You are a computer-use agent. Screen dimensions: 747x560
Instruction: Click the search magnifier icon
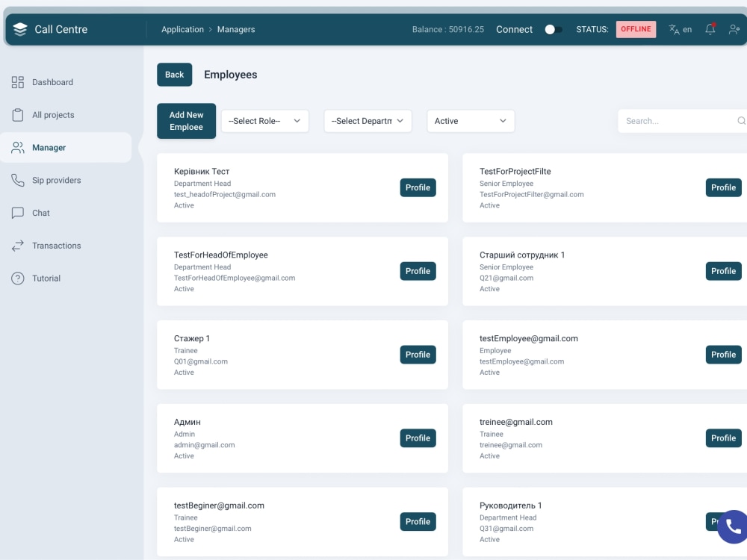pyautogui.click(x=741, y=121)
